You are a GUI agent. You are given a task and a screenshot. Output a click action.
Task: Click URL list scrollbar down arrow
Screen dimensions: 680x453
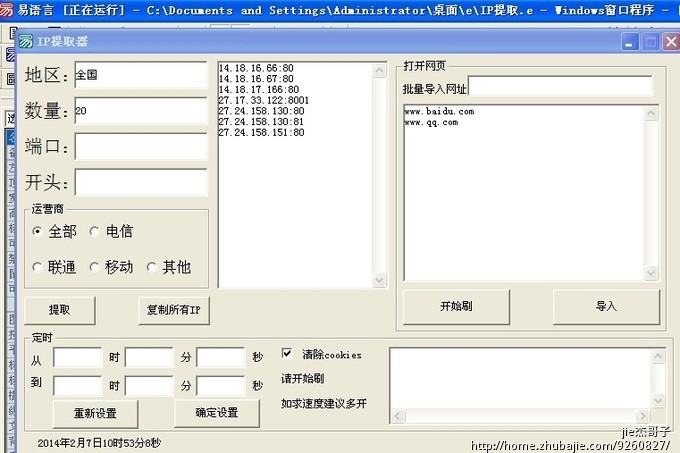[651, 273]
